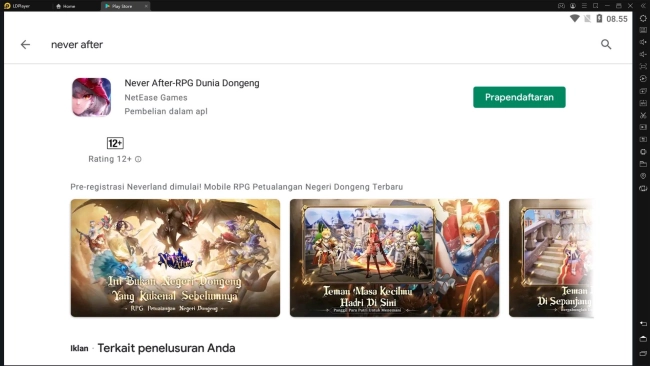650x366 pixels.
Task: Click the volume down sidebar icon
Action: coord(643,54)
